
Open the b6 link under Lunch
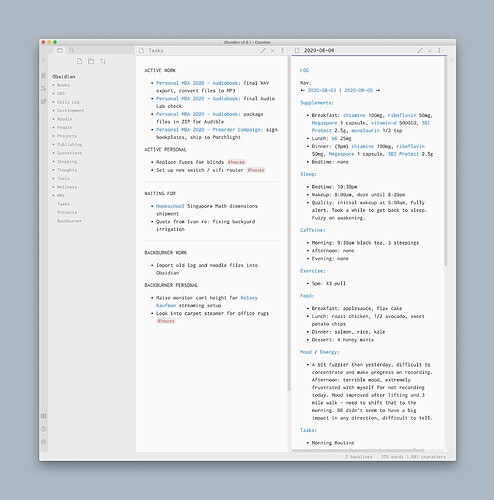click(x=334, y=138)
